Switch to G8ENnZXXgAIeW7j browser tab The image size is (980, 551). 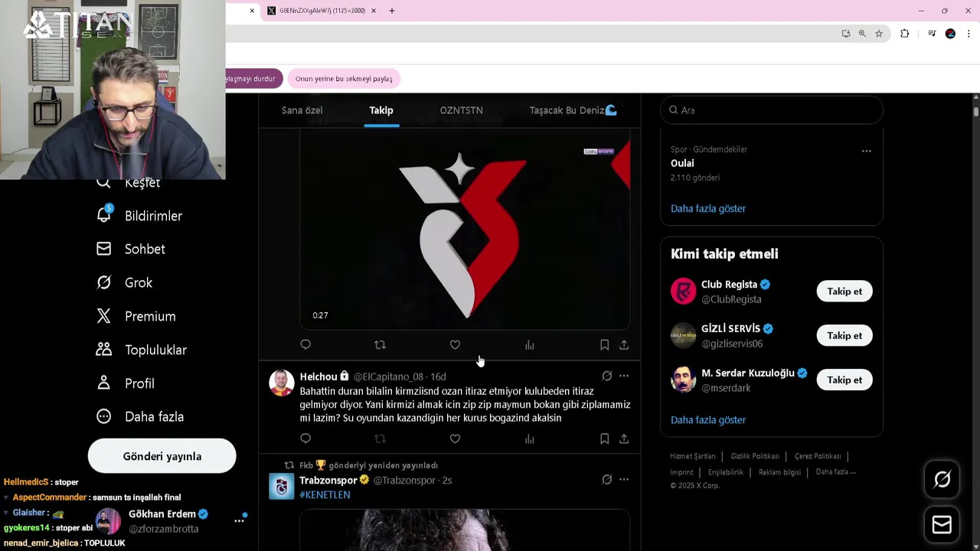click(322, 11)
